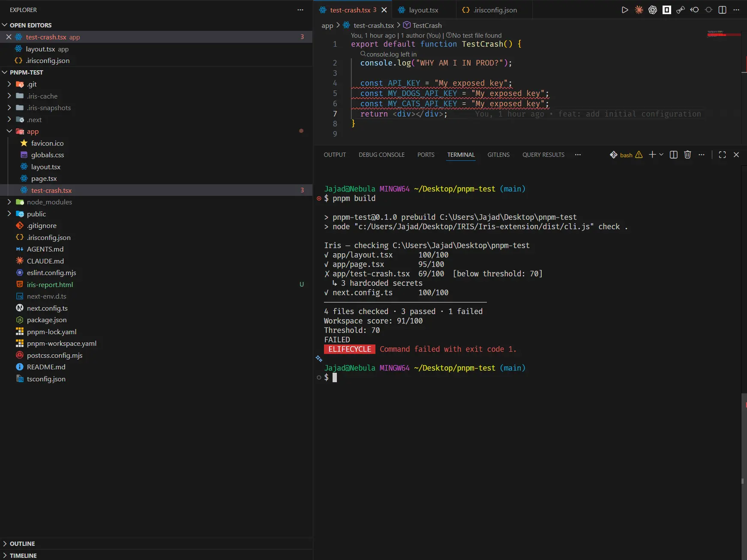Split the editor to the right
This screenshot has height=560, width=747.
click(x=722, y=10)
